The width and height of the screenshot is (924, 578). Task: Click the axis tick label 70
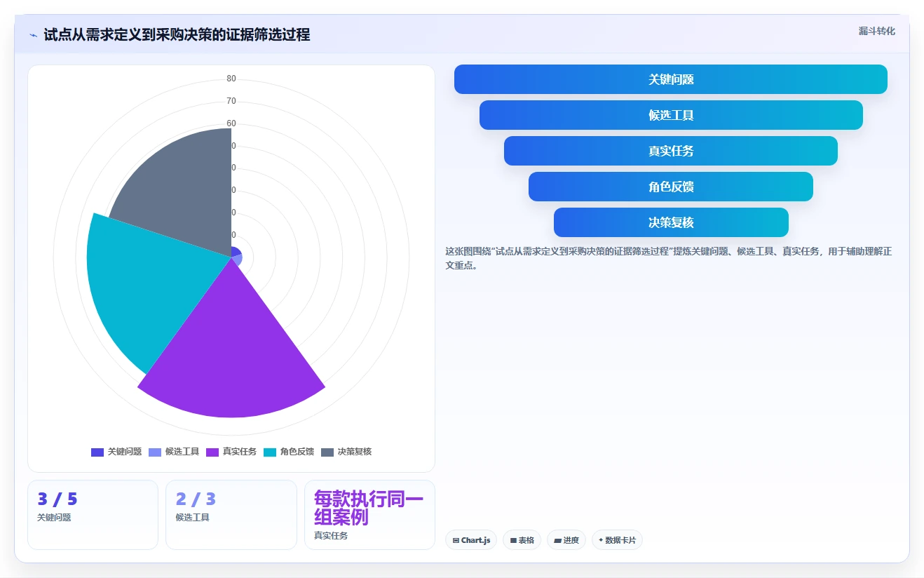tap(231, 101)
